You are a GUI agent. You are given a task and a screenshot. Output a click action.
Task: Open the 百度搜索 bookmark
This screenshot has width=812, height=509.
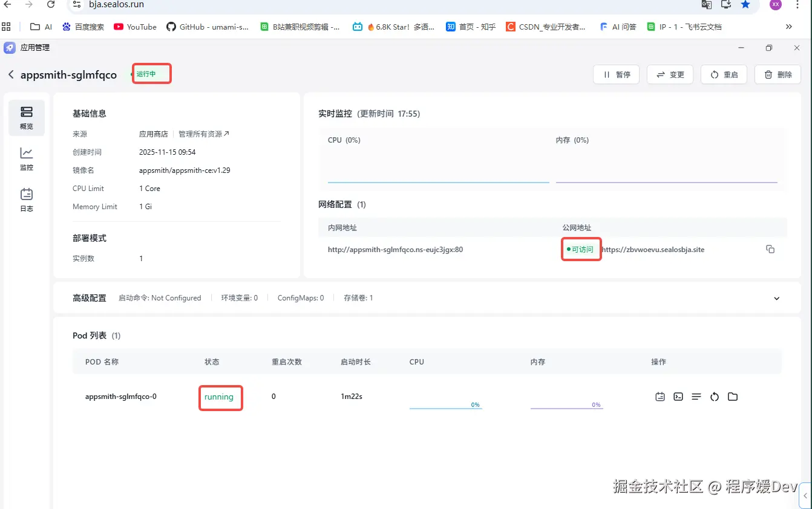click(83, 27)
